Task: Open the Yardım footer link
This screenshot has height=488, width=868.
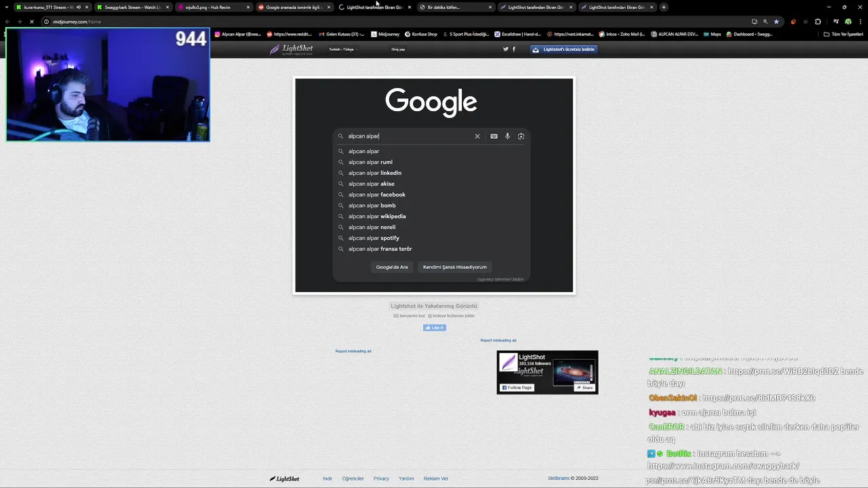Action: pyautogui.click(x=406, y=479)
